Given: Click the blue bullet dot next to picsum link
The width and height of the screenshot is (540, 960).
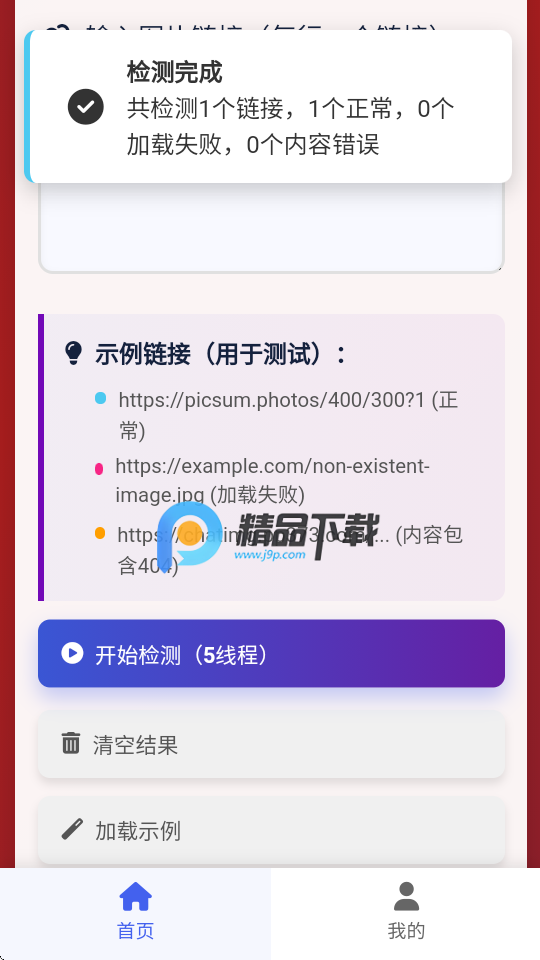Looking at the screenshot, I should pos(100,399).
